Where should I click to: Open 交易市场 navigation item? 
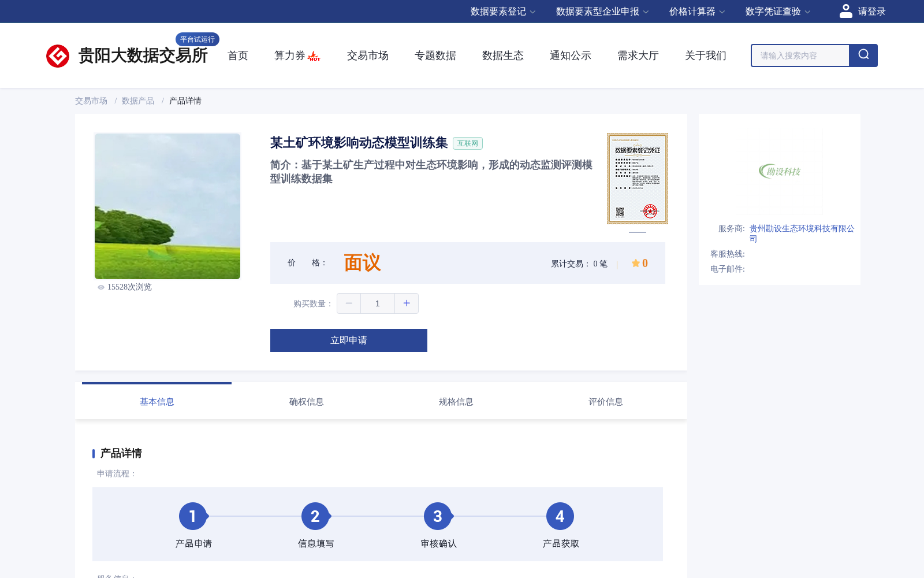368,55
